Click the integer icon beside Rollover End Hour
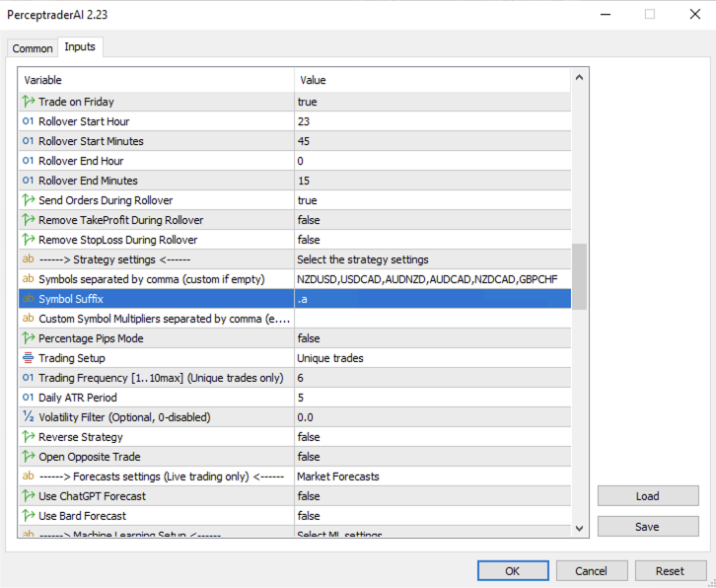 [29, 161]
